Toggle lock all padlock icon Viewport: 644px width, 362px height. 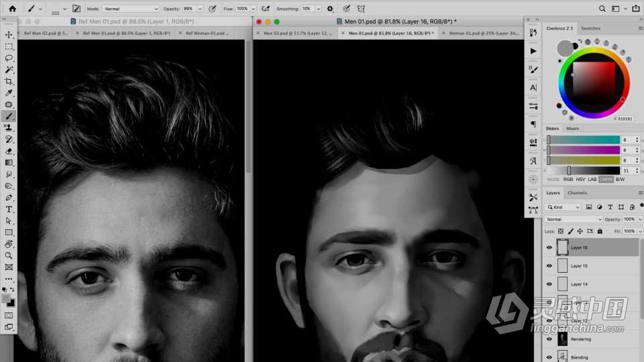pyautogui.click(x=600, y=231)
